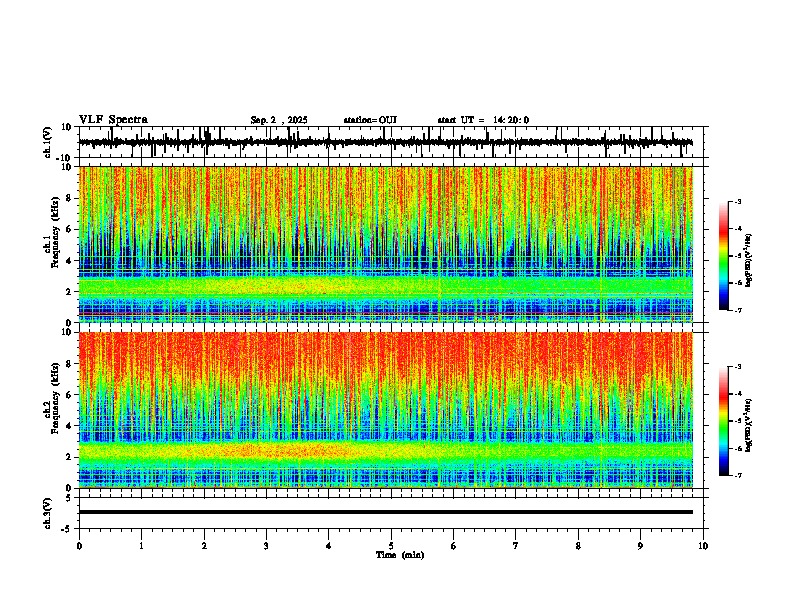Click the "3" tick on the Time axis
792x612 pixels.
coord(266,546)
